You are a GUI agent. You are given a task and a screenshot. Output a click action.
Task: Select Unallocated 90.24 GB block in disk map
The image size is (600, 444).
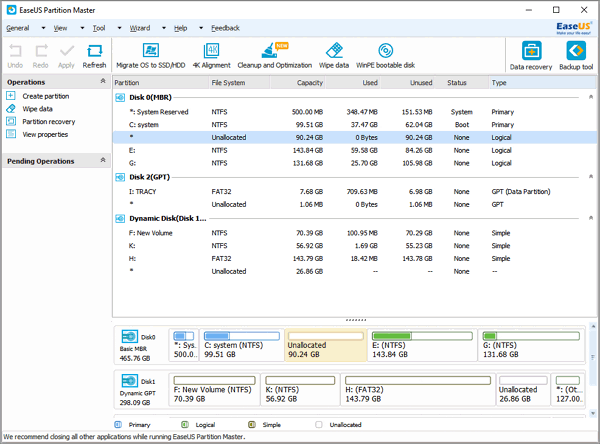click(326, 345)
